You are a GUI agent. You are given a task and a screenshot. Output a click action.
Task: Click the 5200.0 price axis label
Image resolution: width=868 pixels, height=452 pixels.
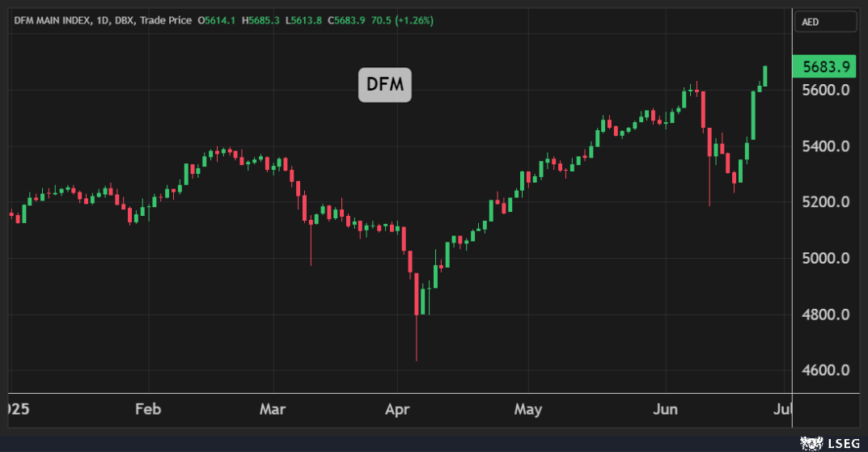(826, 202)
